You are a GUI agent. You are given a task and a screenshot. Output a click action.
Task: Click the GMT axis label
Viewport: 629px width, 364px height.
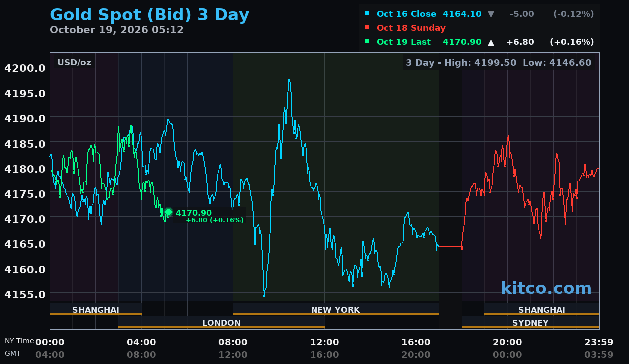click(x=13, y=353)
